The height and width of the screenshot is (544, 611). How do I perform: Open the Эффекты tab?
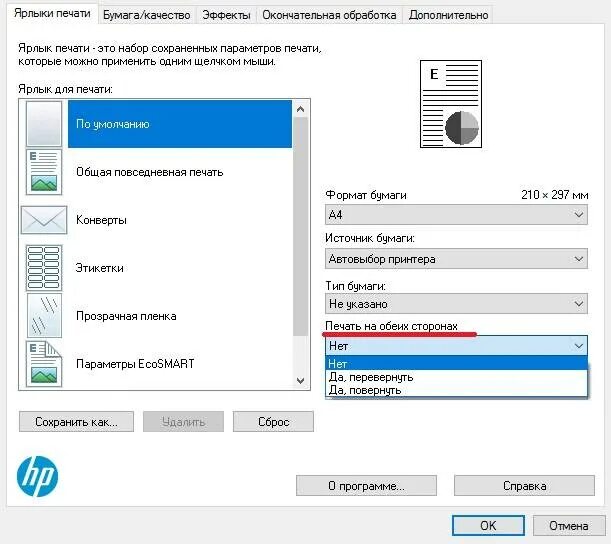point(226,15)
